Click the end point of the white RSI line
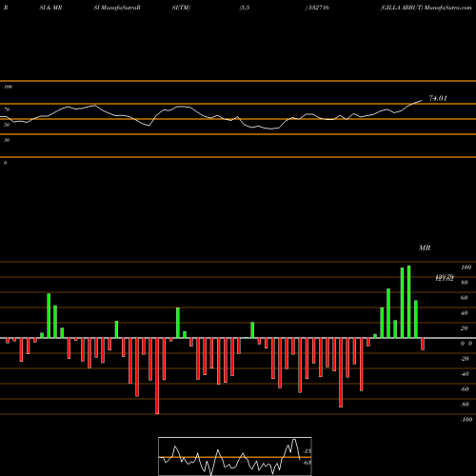Screen dimensions: 476x476 tap(422, 101)
